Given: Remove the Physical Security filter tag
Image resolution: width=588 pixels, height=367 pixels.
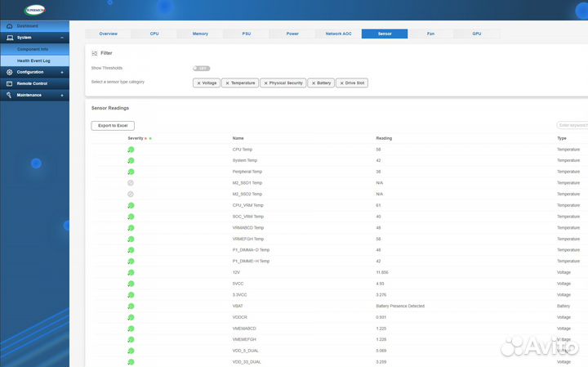Looking at the screenshot, I should click(x=265, y=83).
